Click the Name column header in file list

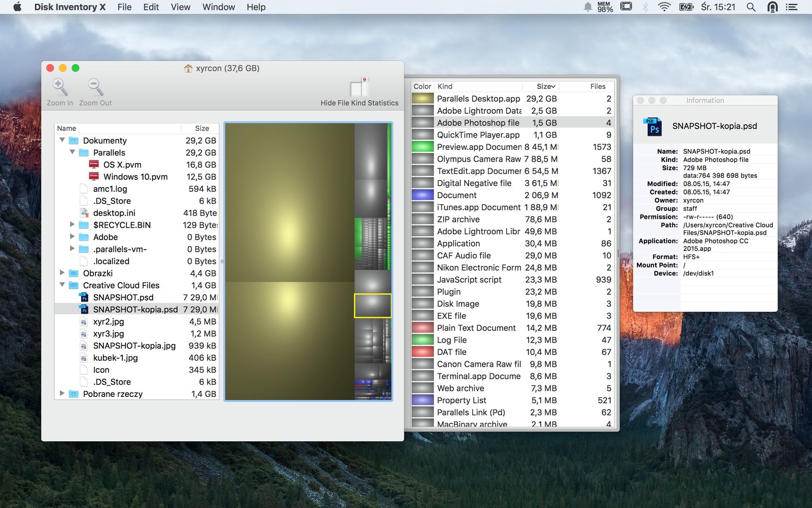118,129
